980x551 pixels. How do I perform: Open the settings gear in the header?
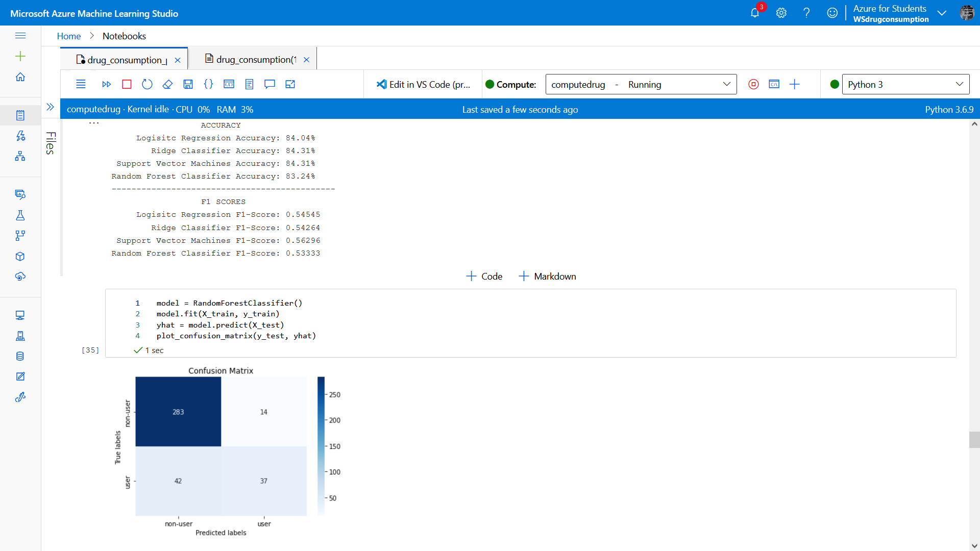(x=781, y=13)
